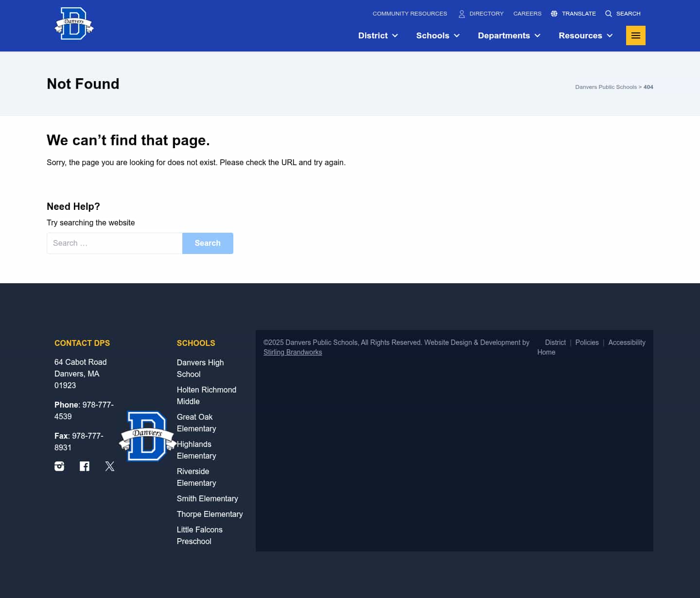This screenshot has width=700, height=598.
Task: Open search via the magnifier icon
Action: click(609, 13)
